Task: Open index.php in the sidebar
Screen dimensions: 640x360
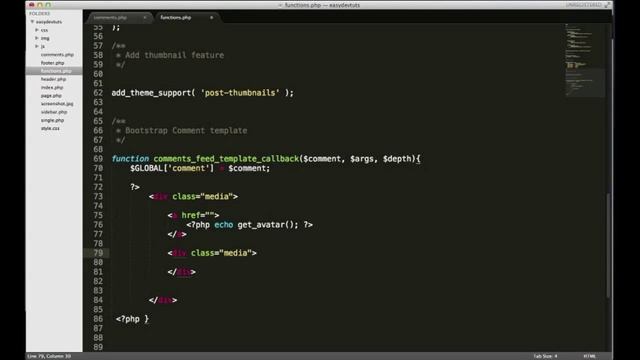Action: tap(52, 87)
